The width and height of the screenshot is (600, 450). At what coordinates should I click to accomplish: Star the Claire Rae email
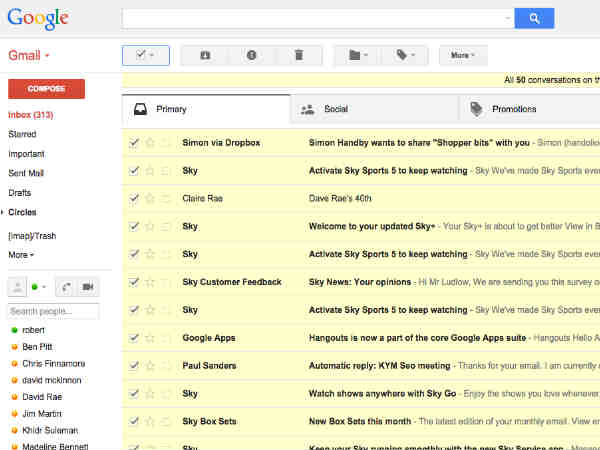coord(150,198)
